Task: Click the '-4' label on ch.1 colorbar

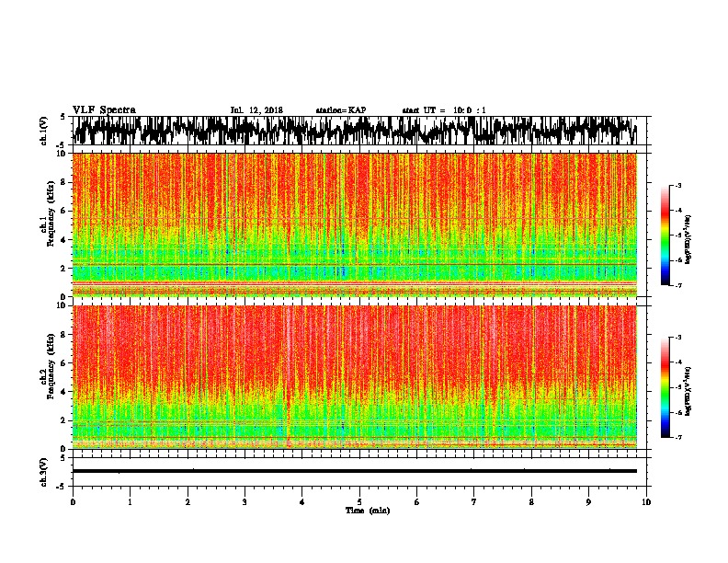Action: click(x=677, y=211)
